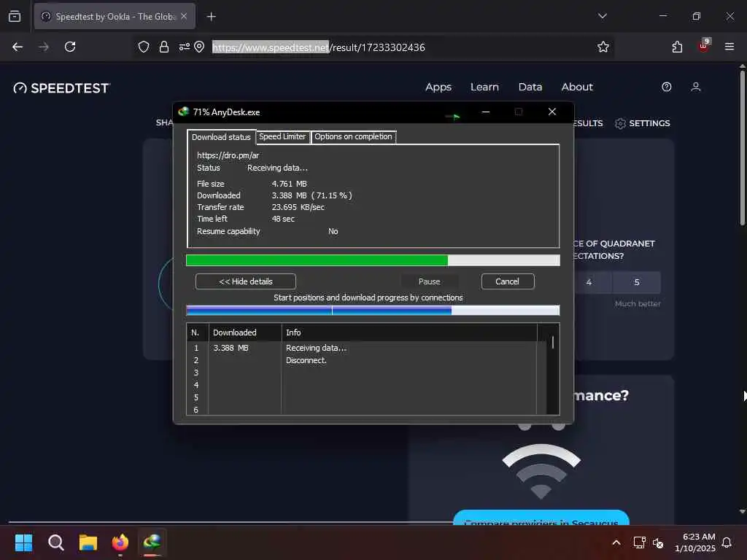Reload the Speedtest page

pos(70,47)
